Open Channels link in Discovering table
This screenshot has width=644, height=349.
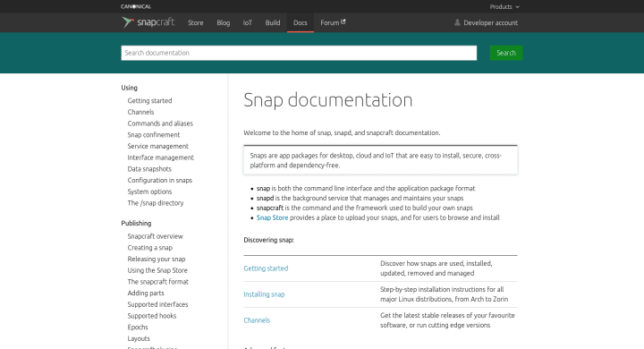coord(257,320)
